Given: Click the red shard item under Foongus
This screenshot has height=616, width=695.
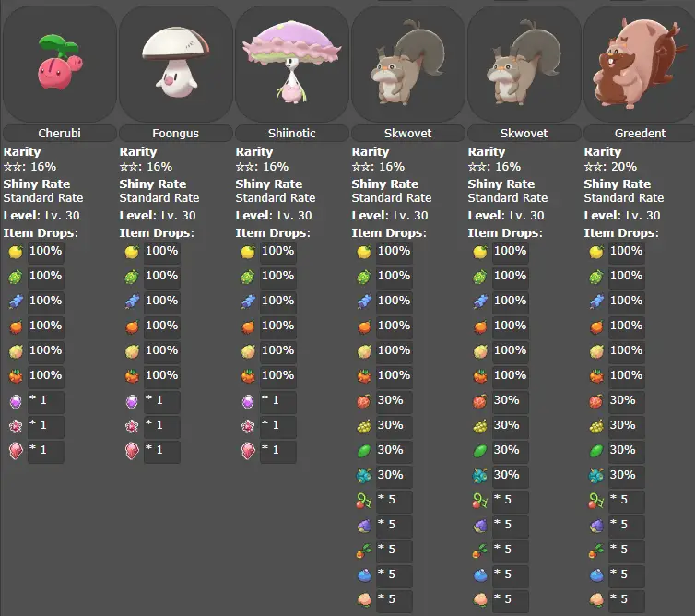Looking at the screenshot, I should pyautogui.click(x=131, y=451).
